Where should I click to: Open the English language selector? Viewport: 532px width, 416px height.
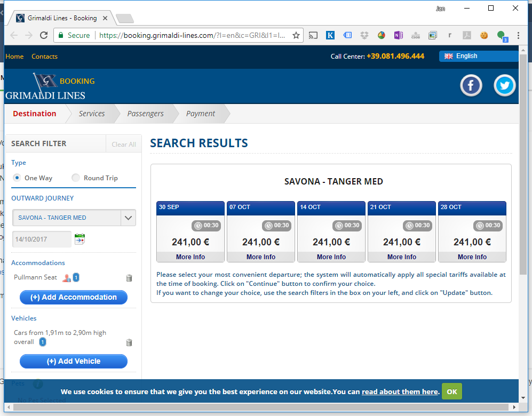point(479,56)
